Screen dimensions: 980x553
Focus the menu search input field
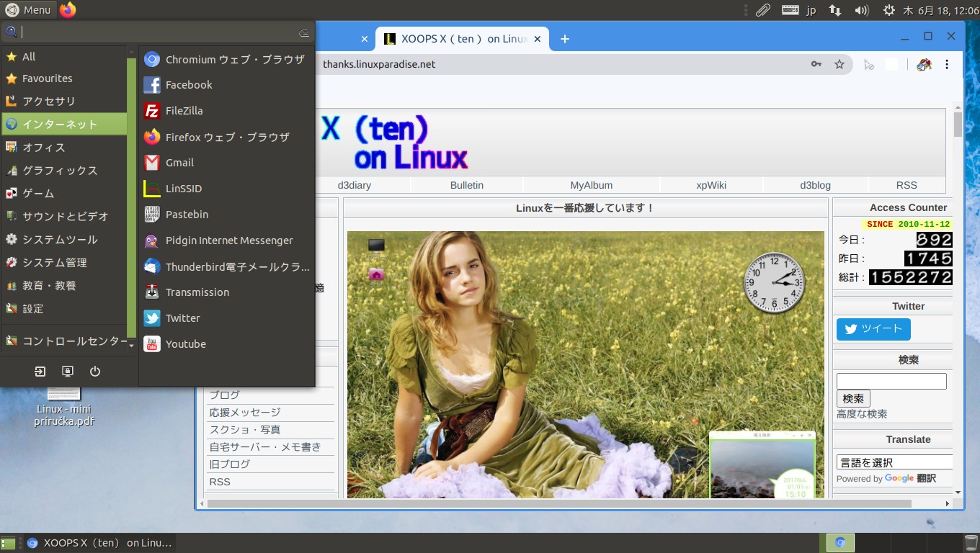[x=159, y=32]
